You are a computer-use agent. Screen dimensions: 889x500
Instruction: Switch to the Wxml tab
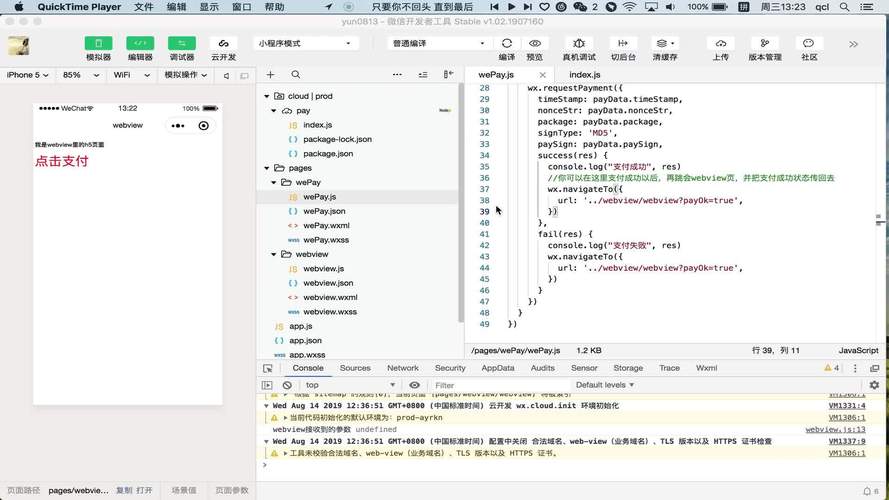pos(706,368)
